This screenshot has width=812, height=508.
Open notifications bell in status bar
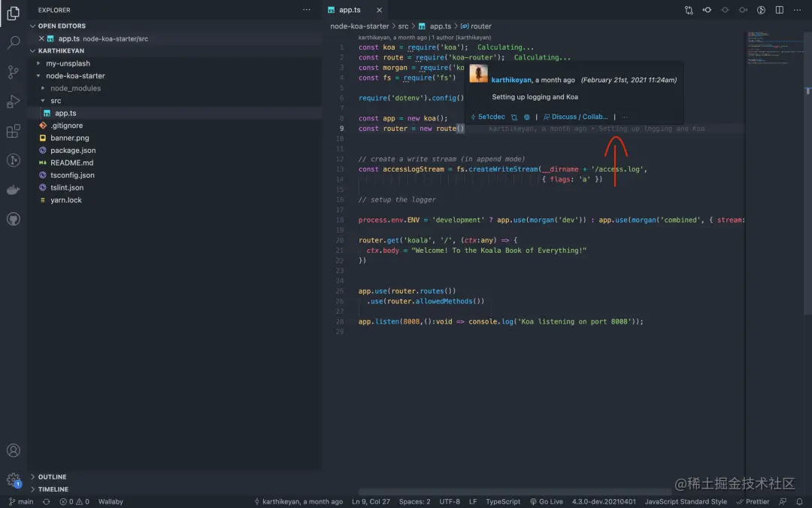(799, 501)
